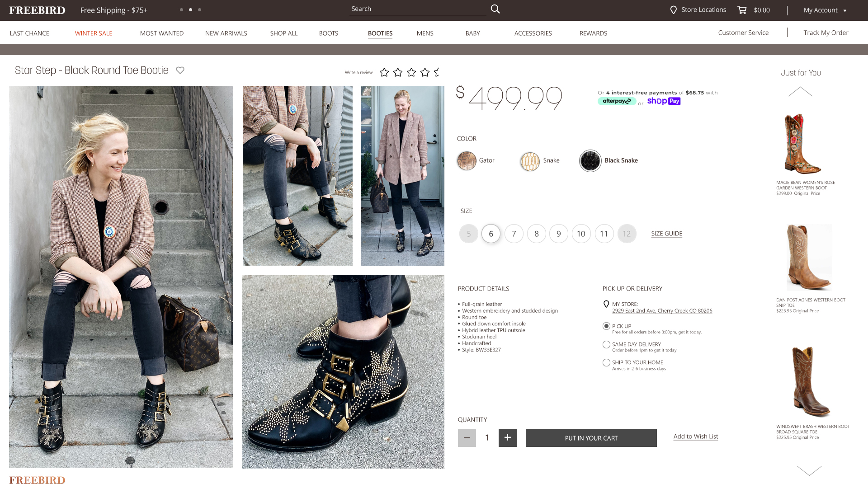This screenshot has height=488, width=868.
Task: Click the shopping cart icon
Action: tap(742, 10)
